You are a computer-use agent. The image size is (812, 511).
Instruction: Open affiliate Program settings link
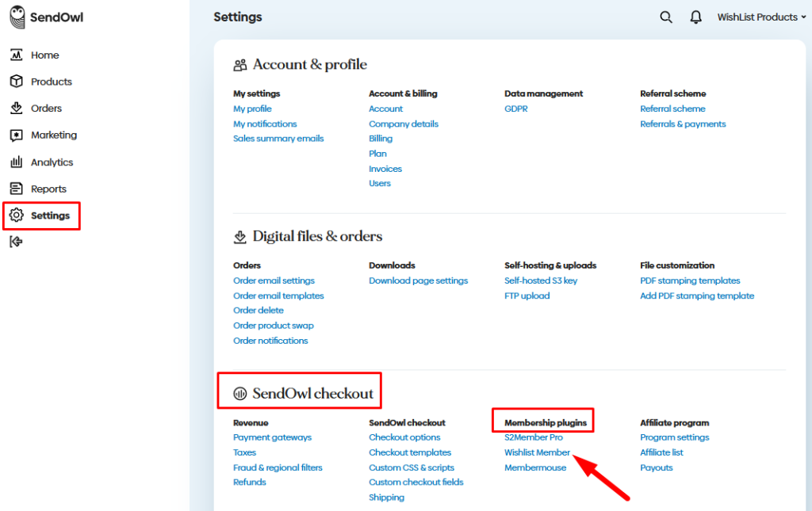(675, 437)
